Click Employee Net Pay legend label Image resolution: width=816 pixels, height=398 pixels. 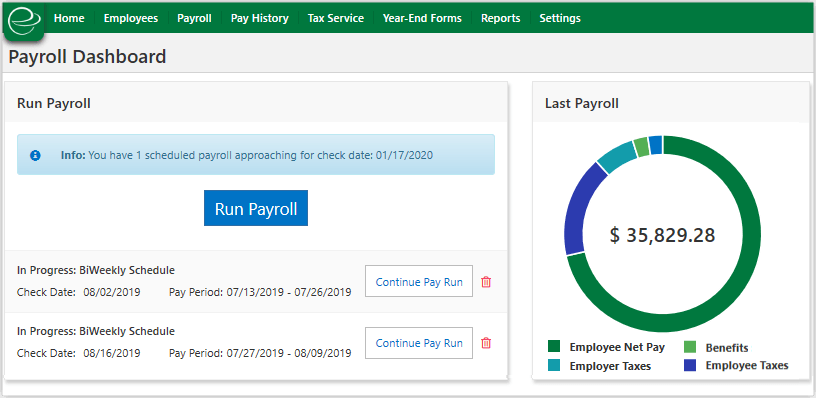[x=616, y=347]
